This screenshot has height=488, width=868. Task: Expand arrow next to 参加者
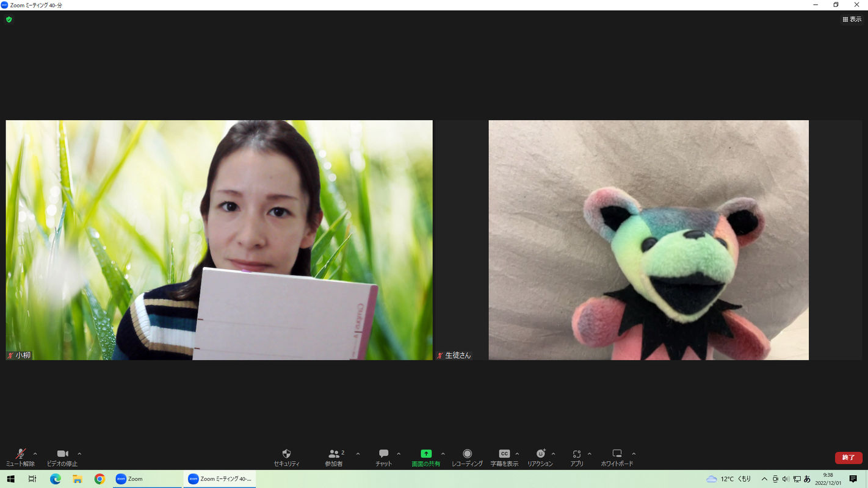(358, 454)
